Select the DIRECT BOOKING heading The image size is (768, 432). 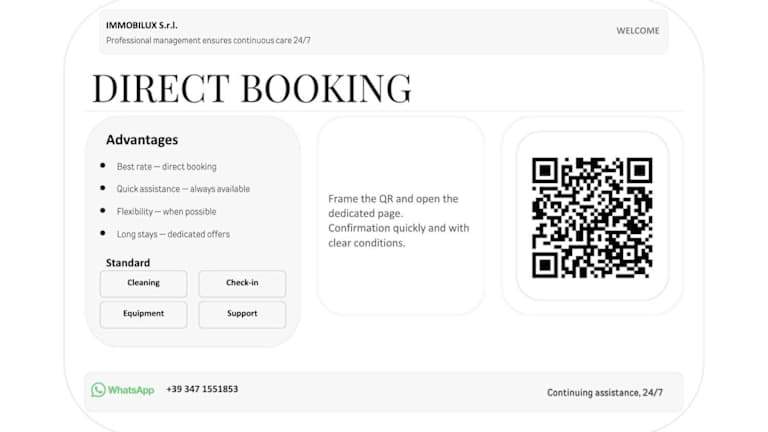[251, 88]
